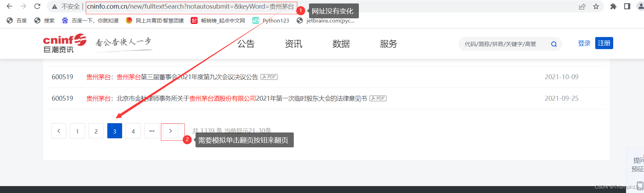Viewport: 644px width, 193px height.
Task: Click the browser forward arrow
Action: coord(23,6)
